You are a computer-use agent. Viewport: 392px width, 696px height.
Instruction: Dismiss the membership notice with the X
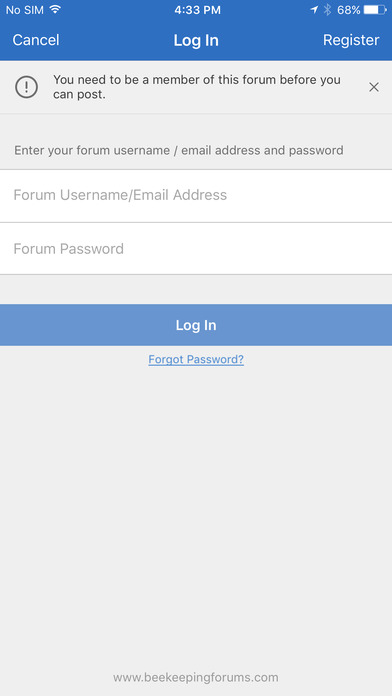point(374,87)
